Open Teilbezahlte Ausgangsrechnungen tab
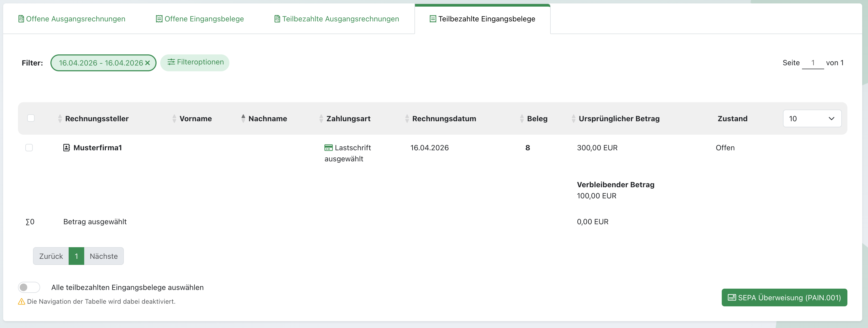The image size is (868, 328). pos(337,19)
